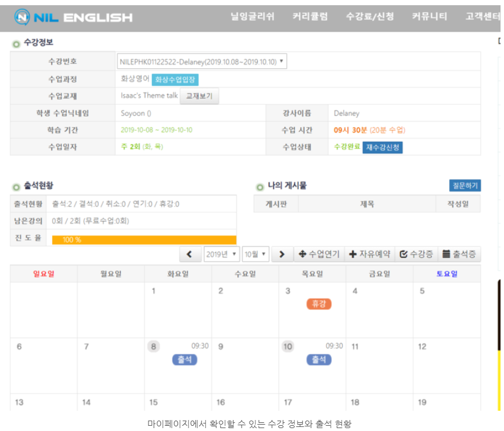Click the 수강완료 status text
504x431 pixels.
[347, 147]
